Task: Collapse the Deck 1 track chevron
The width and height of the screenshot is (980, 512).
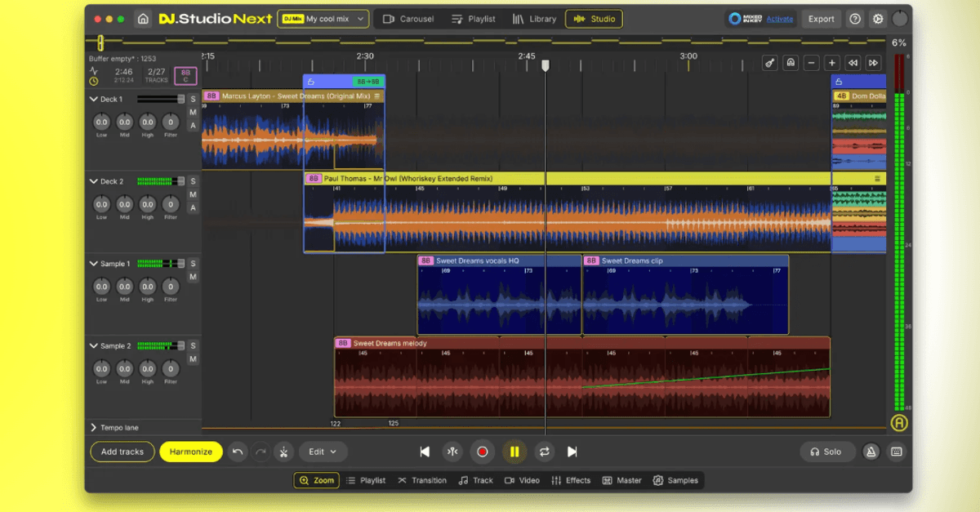Action: click(93, 100)
